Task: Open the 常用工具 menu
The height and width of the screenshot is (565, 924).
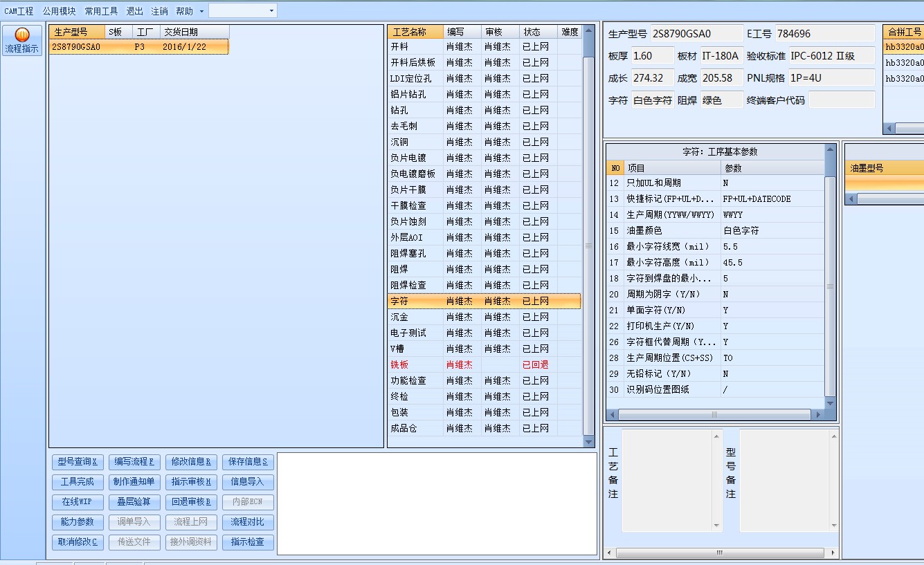Action: click(102, 11)
